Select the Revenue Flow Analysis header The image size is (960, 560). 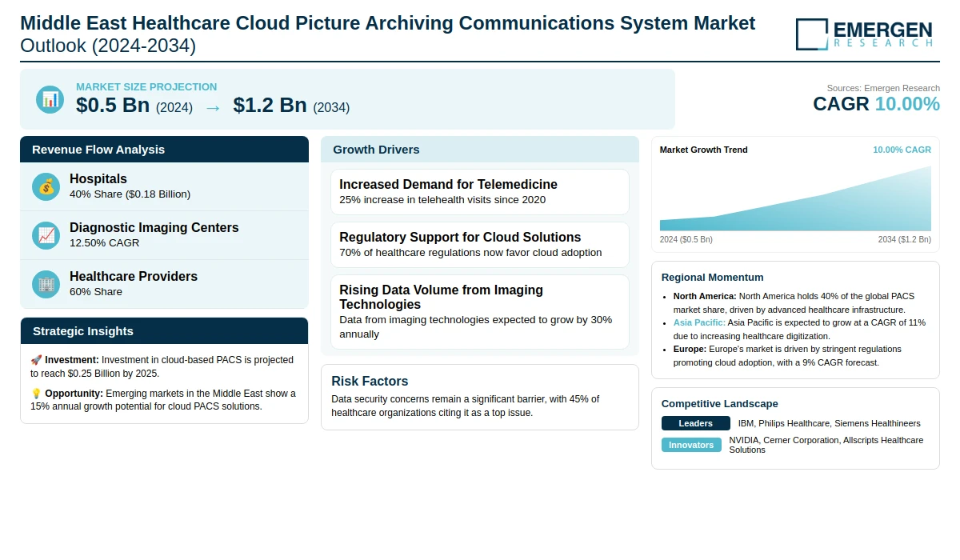164,150
